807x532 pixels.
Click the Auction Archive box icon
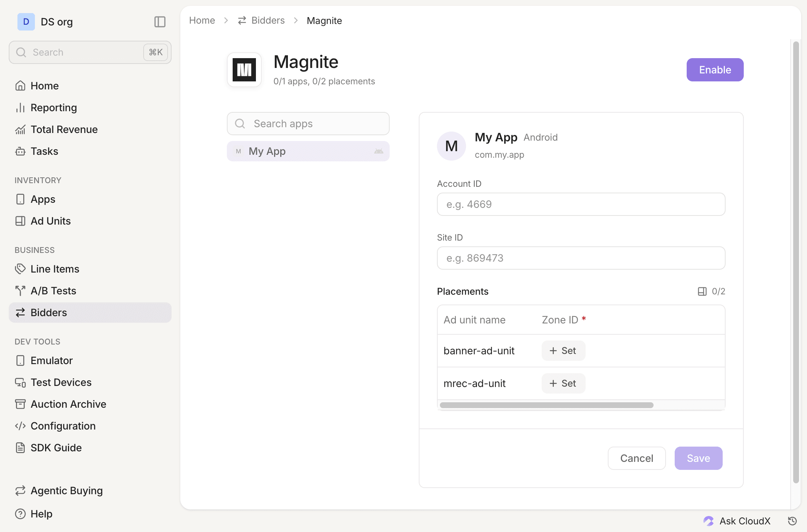[20, 404]
